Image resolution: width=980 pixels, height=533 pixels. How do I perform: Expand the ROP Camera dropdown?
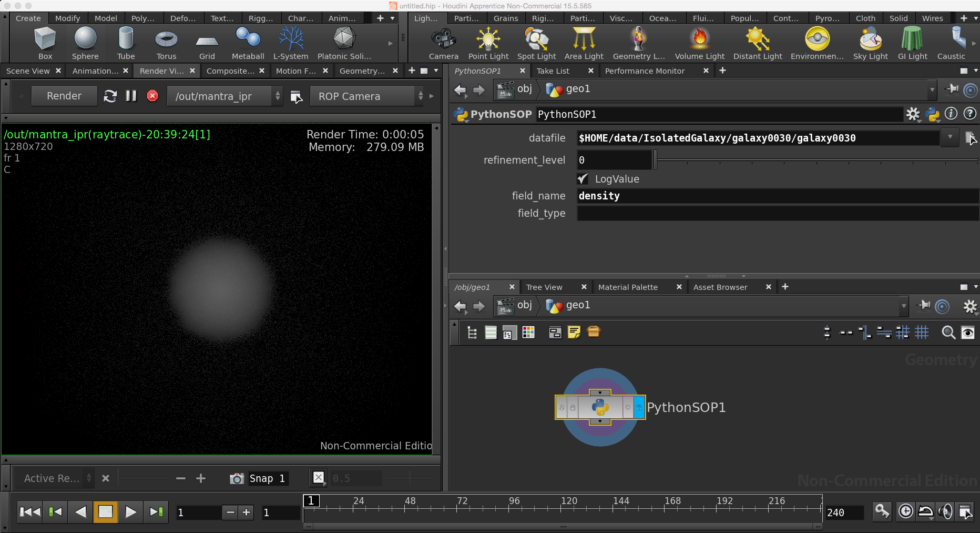420,96
